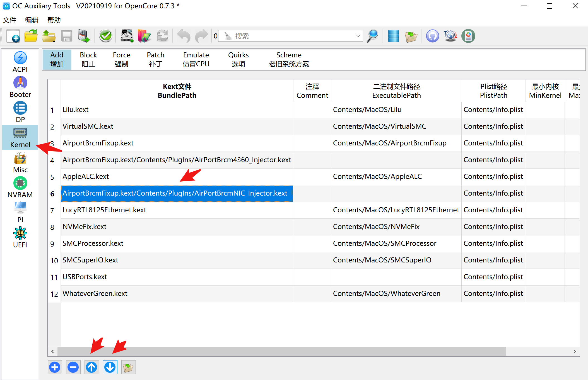Open the 编辑 menu
This screenshot has width=588, height=380.
pyautogui.click(x=32, y=20)
